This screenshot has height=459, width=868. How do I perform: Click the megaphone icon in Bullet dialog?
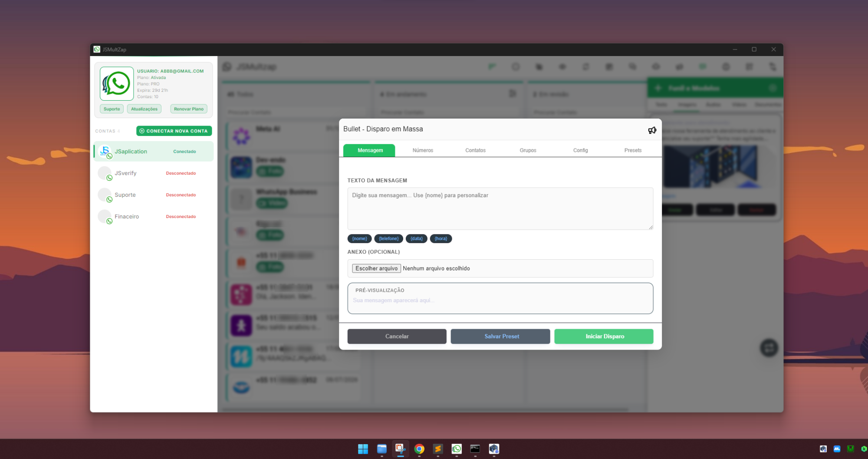coord(652,130)
